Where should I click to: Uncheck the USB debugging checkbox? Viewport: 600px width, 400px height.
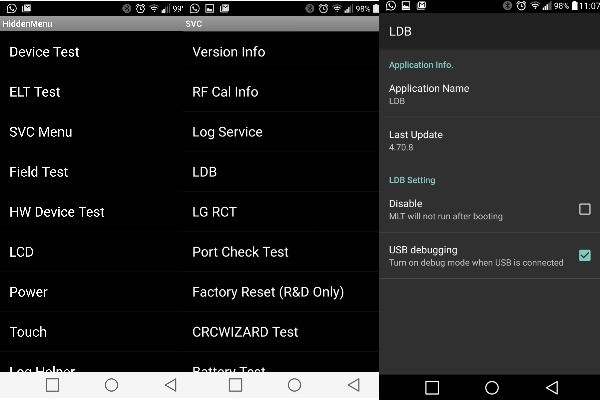(584, 255)
